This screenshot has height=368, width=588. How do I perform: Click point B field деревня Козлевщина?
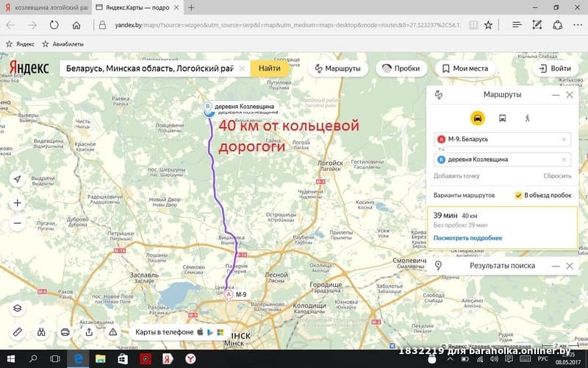point(502,160)
